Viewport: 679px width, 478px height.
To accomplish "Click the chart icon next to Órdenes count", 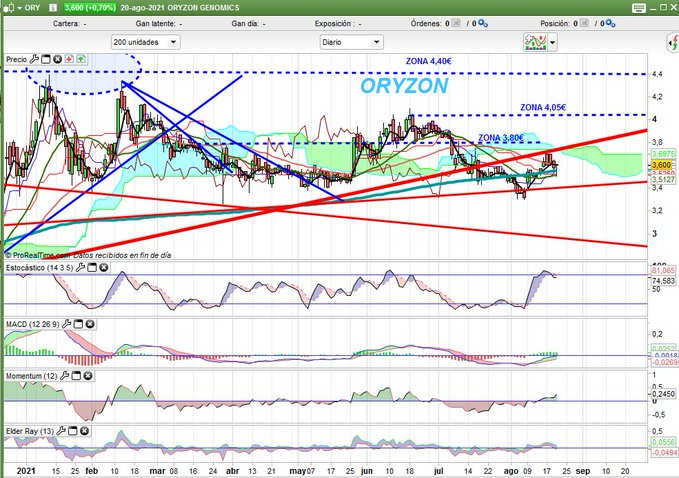I will 456,23.
